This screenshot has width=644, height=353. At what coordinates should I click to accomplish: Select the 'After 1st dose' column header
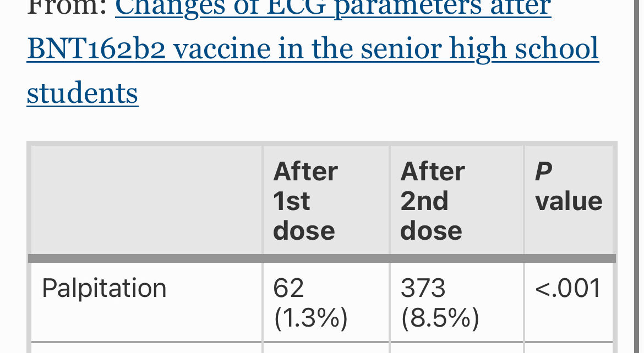(326, 200)
